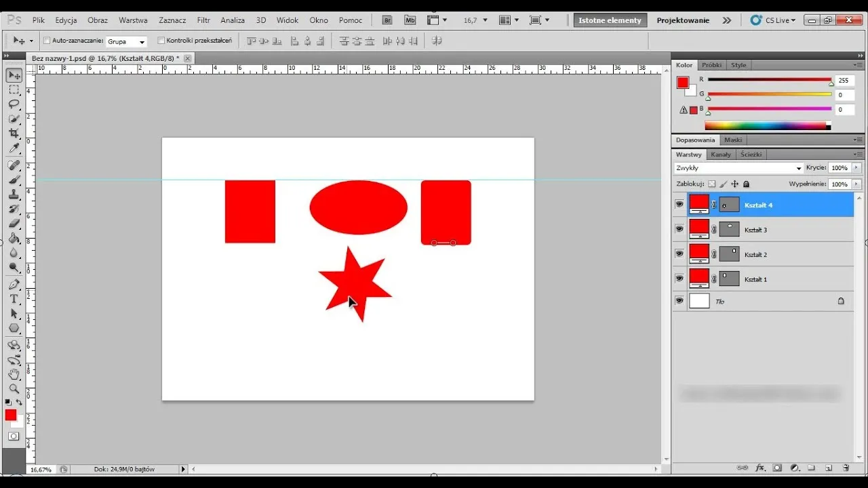Open the layer styles (fx) menu icon
This screenshot has width=868, height=488.
(760, 468)
